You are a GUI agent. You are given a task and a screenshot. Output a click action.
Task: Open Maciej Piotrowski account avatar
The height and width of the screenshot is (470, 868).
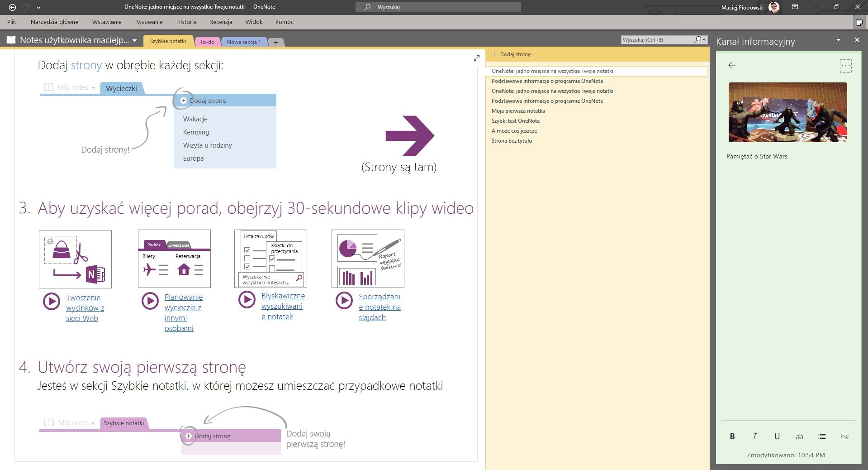tap(774, 7)
